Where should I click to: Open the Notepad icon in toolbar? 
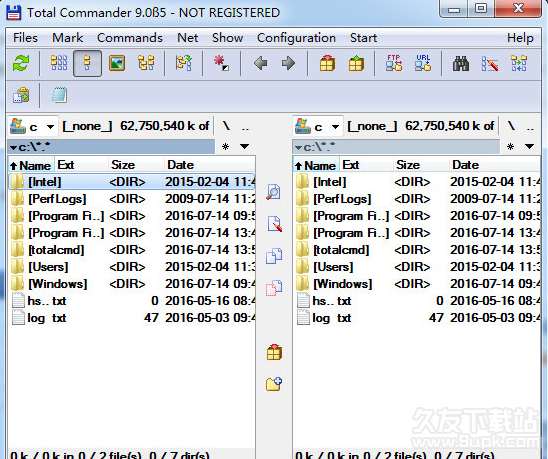[x=59, y=95]
